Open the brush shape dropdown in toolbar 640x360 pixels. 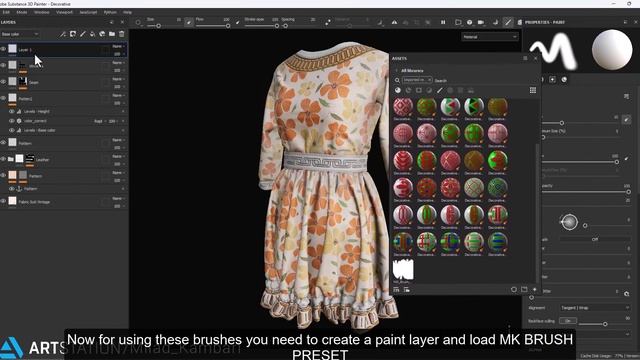[x=139, y=22]
